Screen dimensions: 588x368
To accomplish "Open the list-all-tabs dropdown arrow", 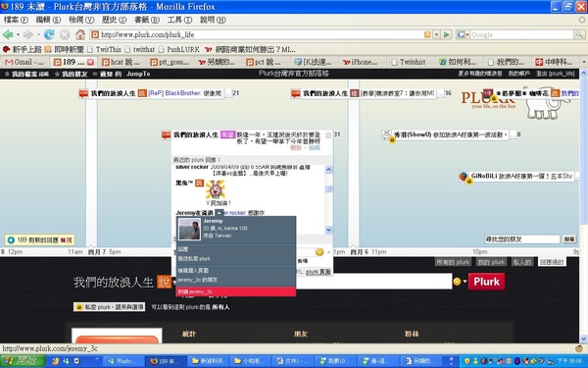I will coord(583,62).
